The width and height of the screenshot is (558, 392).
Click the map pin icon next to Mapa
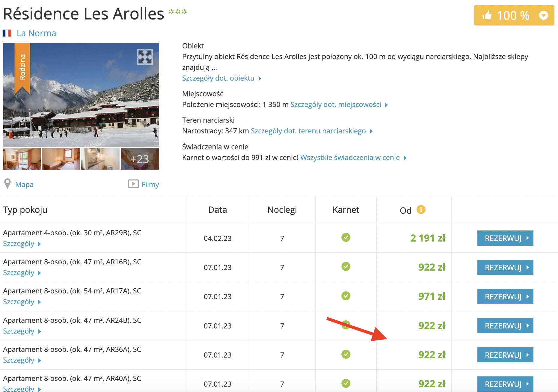[7, 184]
